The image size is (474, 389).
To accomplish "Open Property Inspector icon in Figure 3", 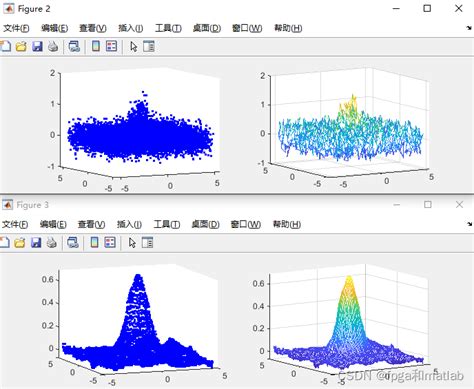I will point(147,242).
